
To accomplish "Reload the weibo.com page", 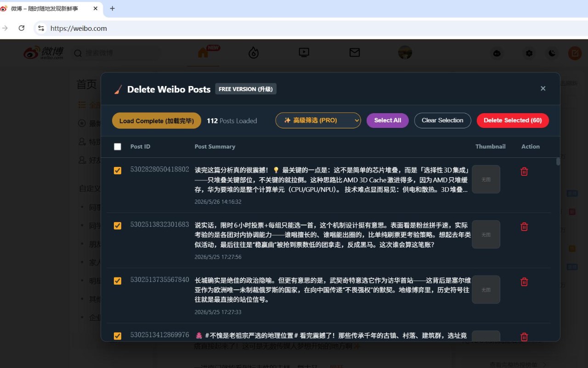I will point(21,28).
